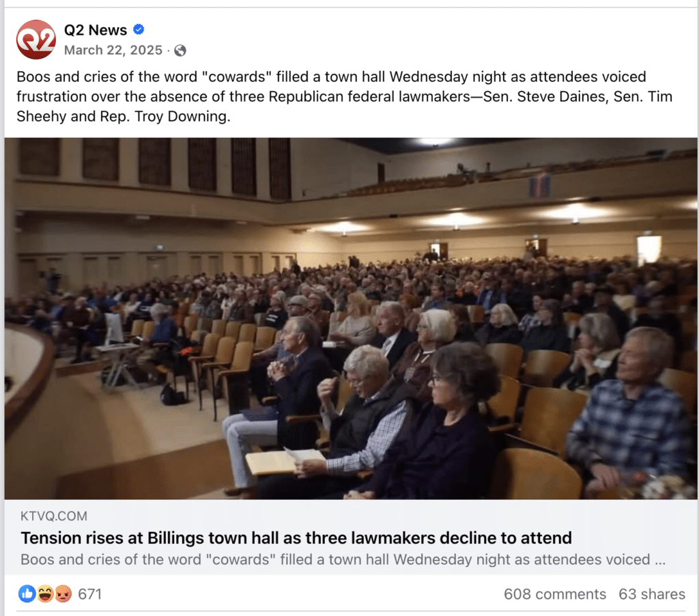Click the thumbs-up Like reaction icon
Image resolution: width=699 pixels, height=616 pixels.
pos(27,593)
